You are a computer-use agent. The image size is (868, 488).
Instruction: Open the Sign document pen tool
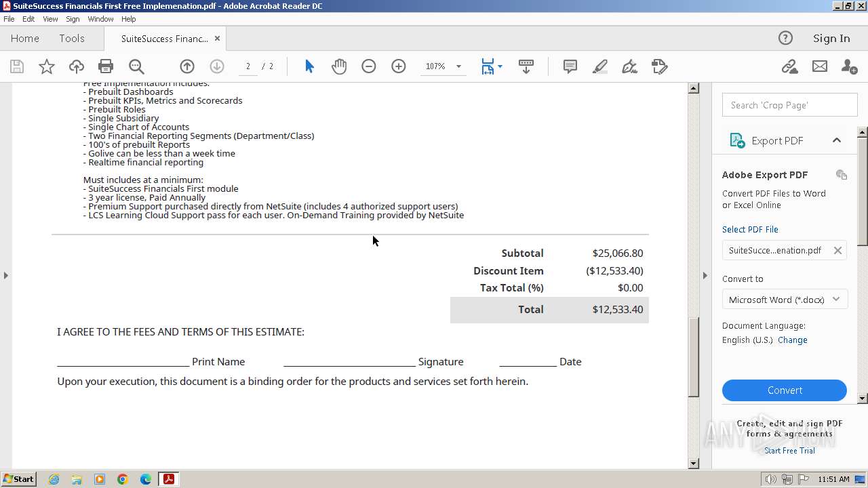click(630, 66)
